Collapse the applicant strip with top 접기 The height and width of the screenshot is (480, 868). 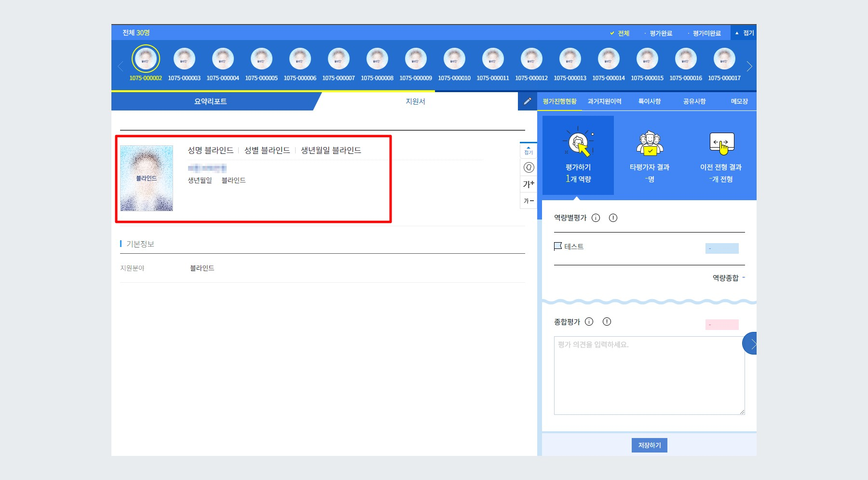pos(745,33)
